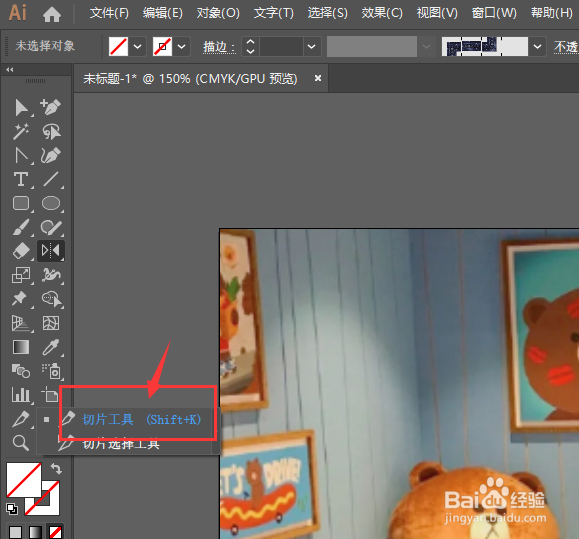Set Color mode button below swatches

(15, 532)
